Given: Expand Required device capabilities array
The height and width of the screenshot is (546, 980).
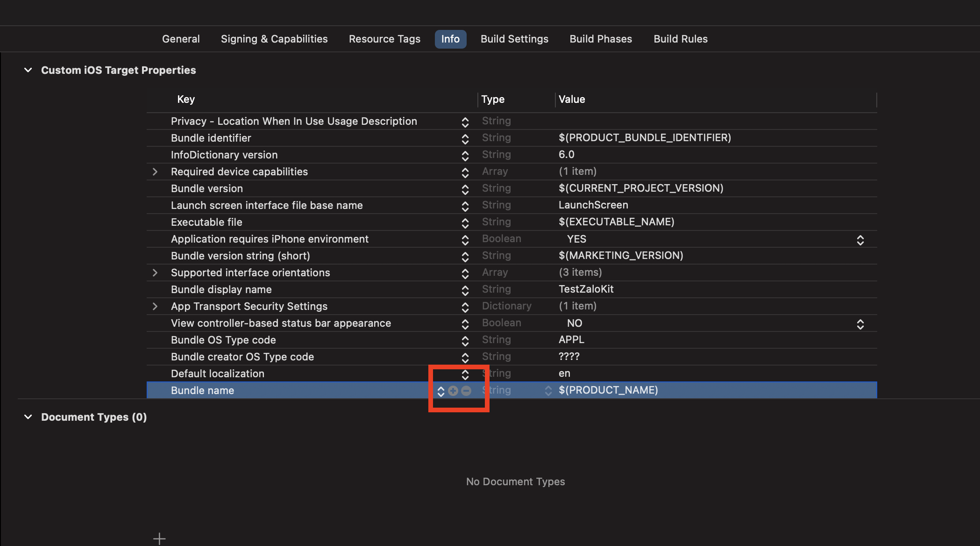Looking at the screenshot, I should point(155,172).
